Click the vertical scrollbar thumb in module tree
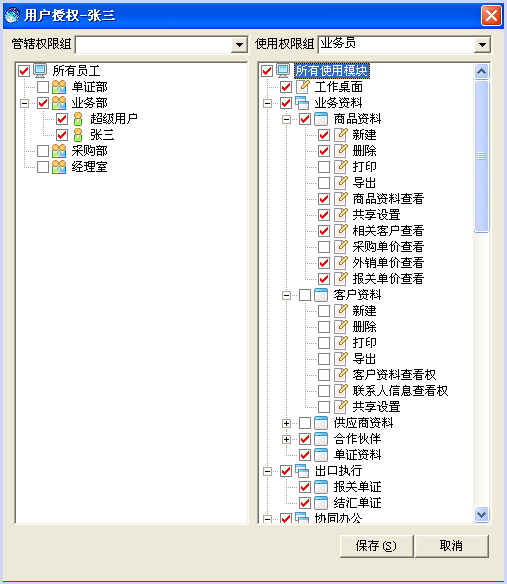507x584 pixels. pyautogui.click(x=481, y=156)
